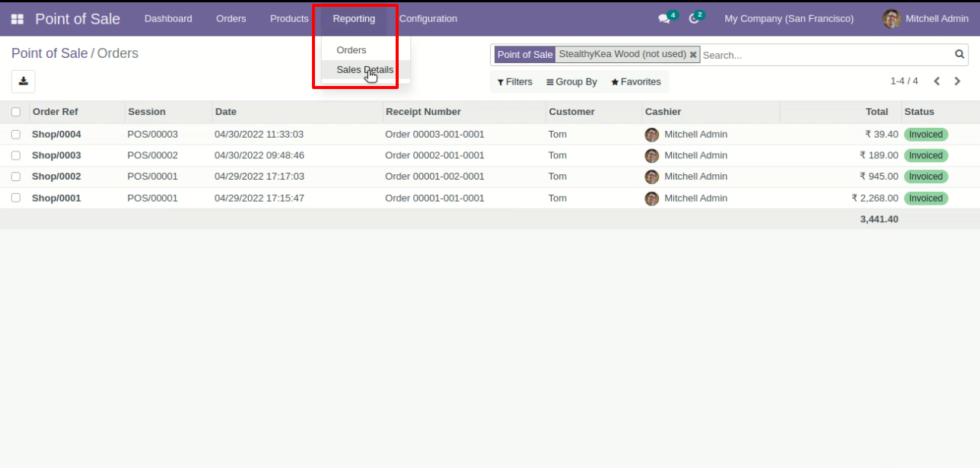Sort by Order Ref column header
The height and width of the screenshot is (468, 980).
click(76, 112)
